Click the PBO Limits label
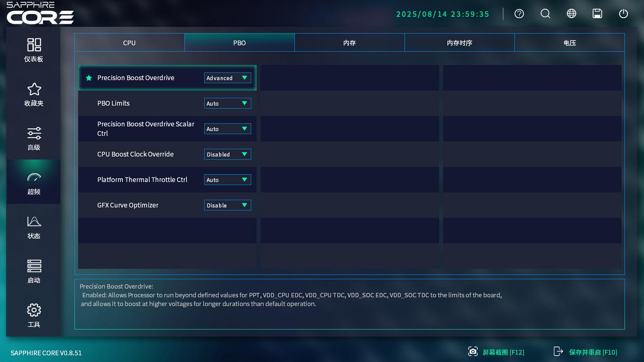 tap(114, 103)
